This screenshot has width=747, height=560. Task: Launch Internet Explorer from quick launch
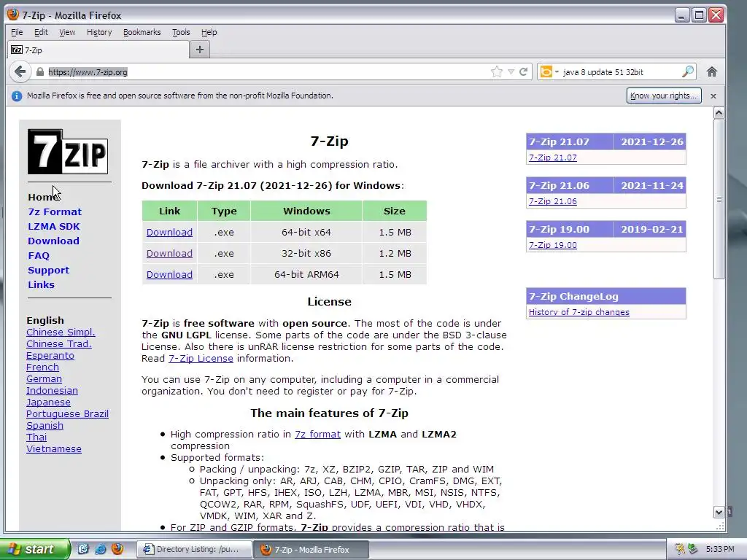(x=101, y=549)
